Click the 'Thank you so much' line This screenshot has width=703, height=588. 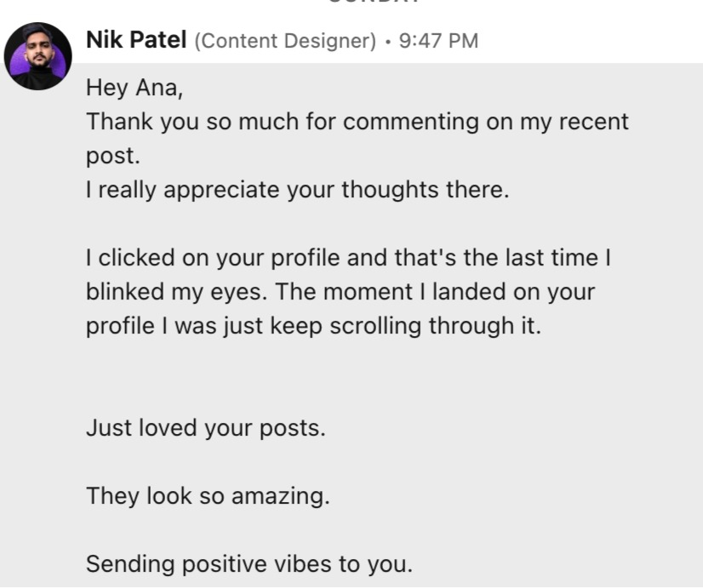click(357, 122)
